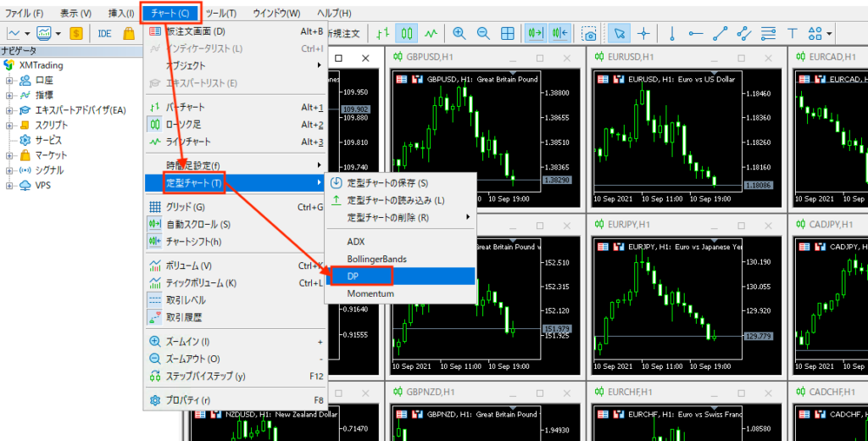Open the ツール(T) menu in the menu bar

click(221, 14)
